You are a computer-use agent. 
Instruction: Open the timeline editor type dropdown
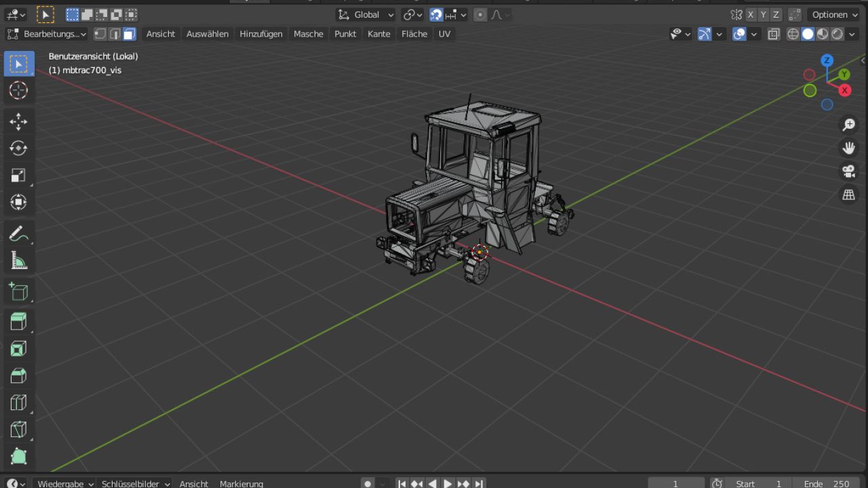click(x=15, y=483)
